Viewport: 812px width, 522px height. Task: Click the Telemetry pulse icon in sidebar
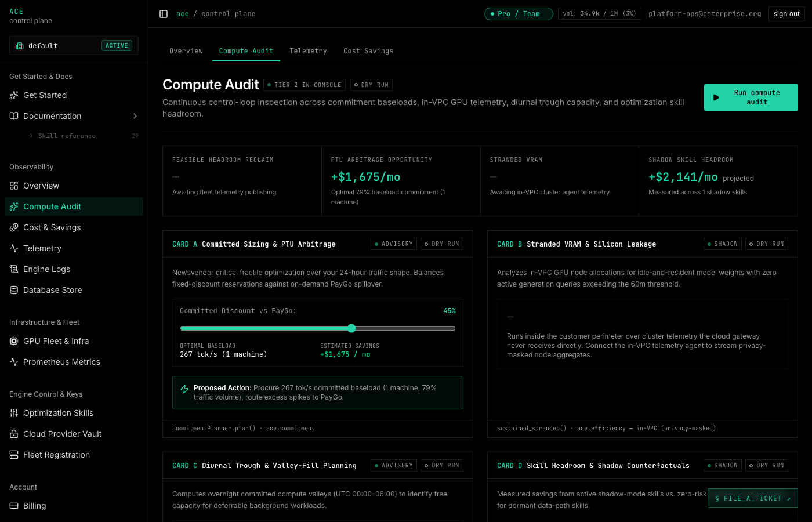14,248
